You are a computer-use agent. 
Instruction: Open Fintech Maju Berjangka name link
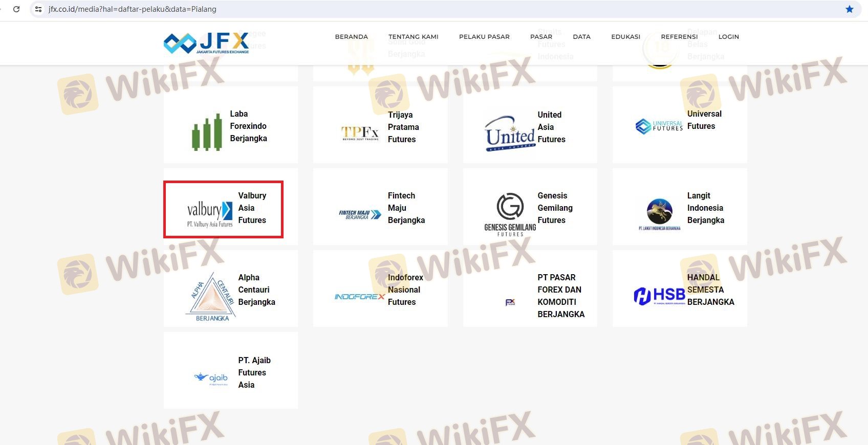point(406,208)
